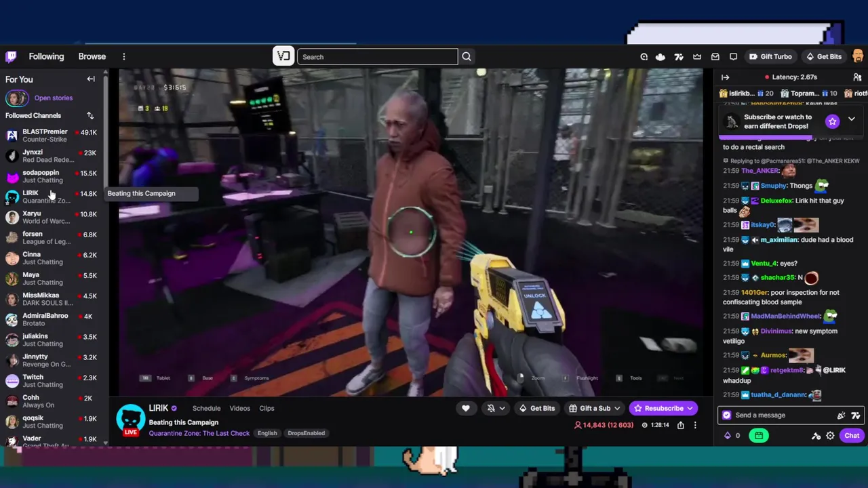The width and height of the screenshot is (868, 488).
Task: Open the Clips tab
Action: point(267,409)
